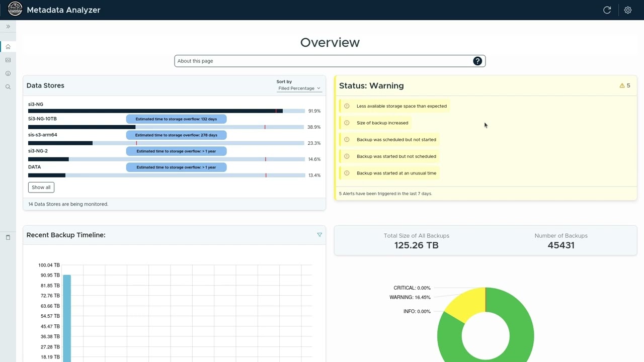The height and width of the screenshot is (362, 644).
Task: Click the help question mark icon
Action: click(x=477, y=61)
